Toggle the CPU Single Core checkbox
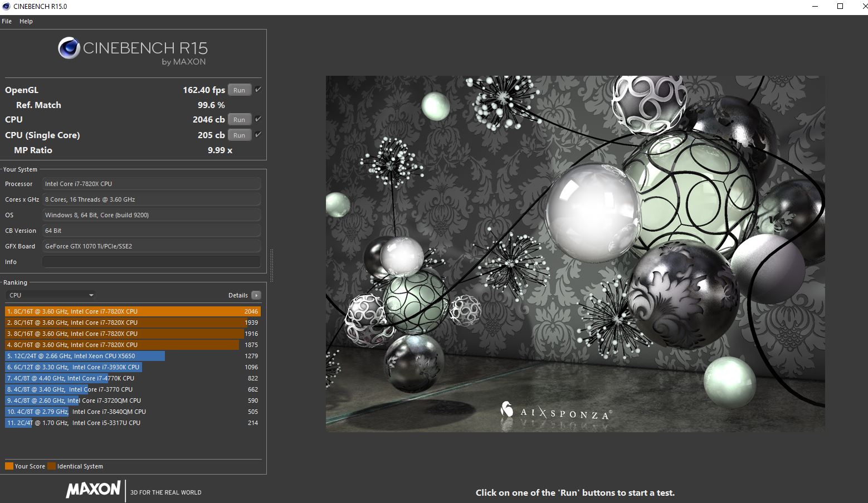Image resolution: width=868 pixels, height=503 pixels. tap(258, 135)
